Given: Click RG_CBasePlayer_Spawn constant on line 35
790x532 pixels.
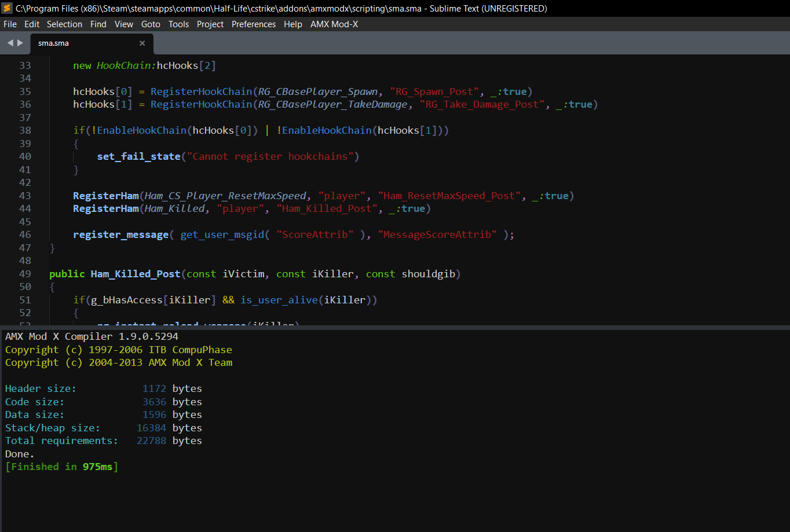Looking at the screenshot, I should [x=318, y=91].
